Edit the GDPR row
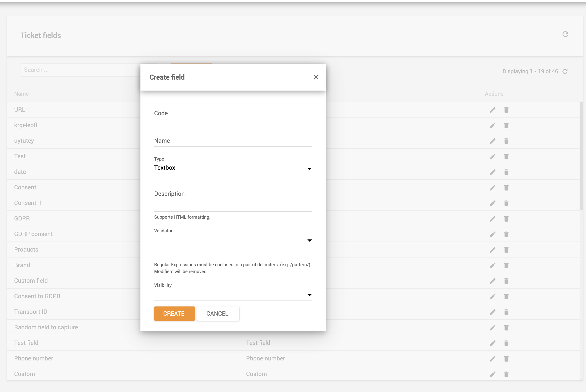This screenshot has width=586, height=392. [x=492, y=219]
